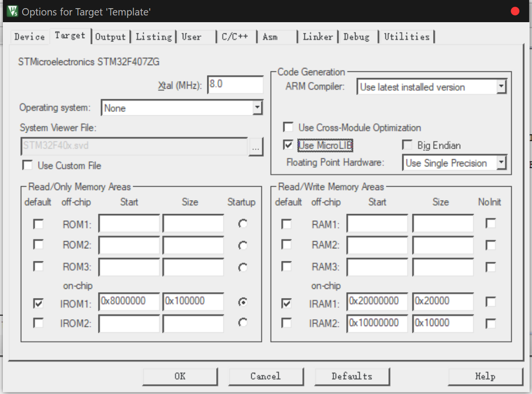Click the ROM1 Start address field
Screen dimensions: 532x394
coord(129,223)
